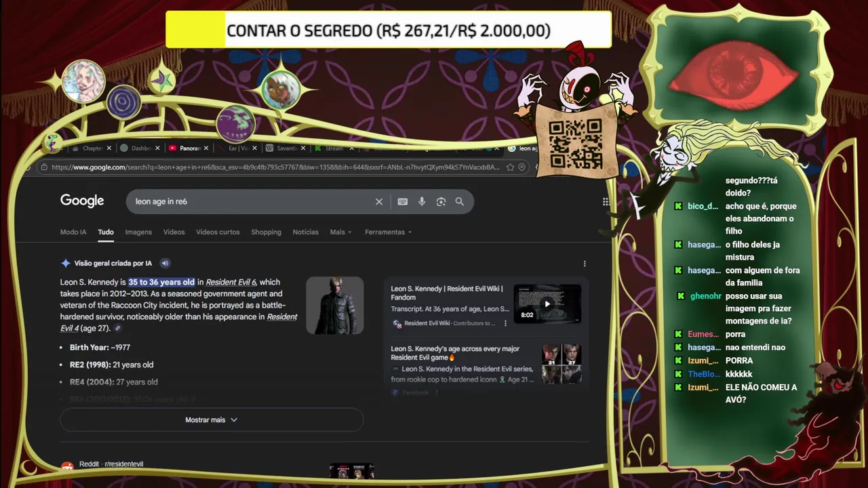Screen dimensions: 868x488
Task: Select the Vídeos results tab
Action: click(174, 232)
